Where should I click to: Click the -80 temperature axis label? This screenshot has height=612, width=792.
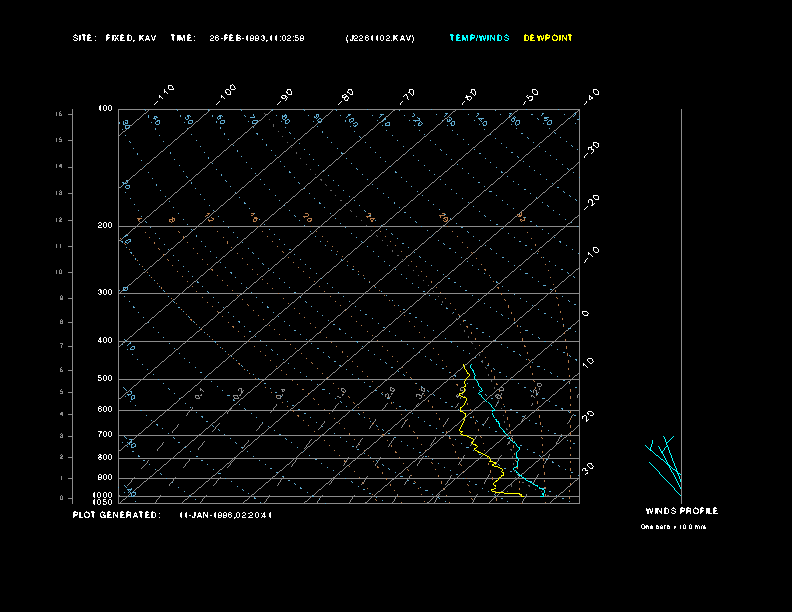pyautogui.click(x=346, y=97)
